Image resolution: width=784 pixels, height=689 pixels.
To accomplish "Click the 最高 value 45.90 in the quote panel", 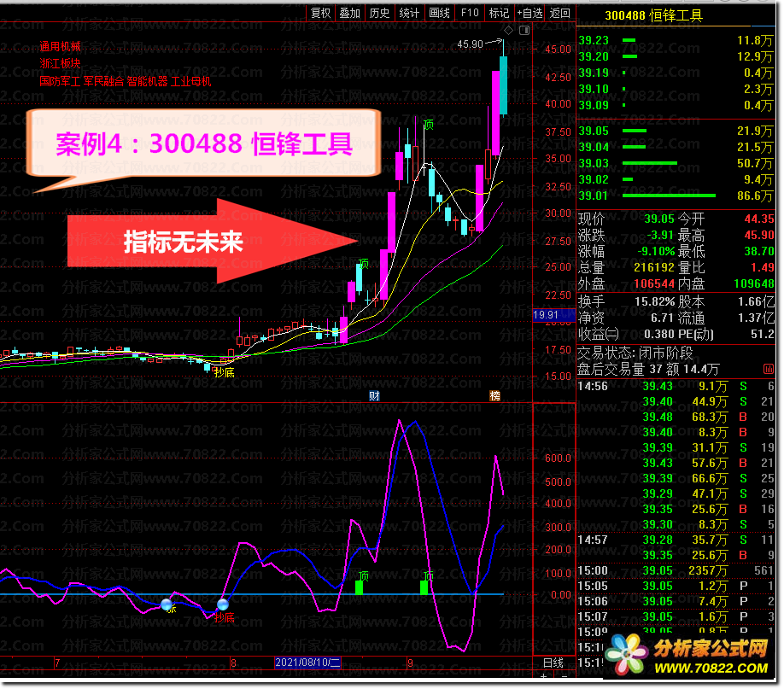I will pos(759,235).
